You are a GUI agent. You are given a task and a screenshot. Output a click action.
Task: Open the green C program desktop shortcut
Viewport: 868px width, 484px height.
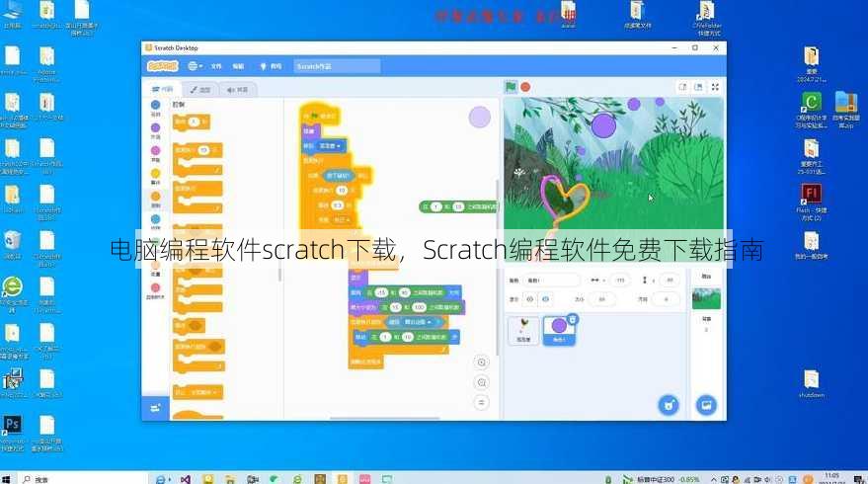tap(811, 110)
